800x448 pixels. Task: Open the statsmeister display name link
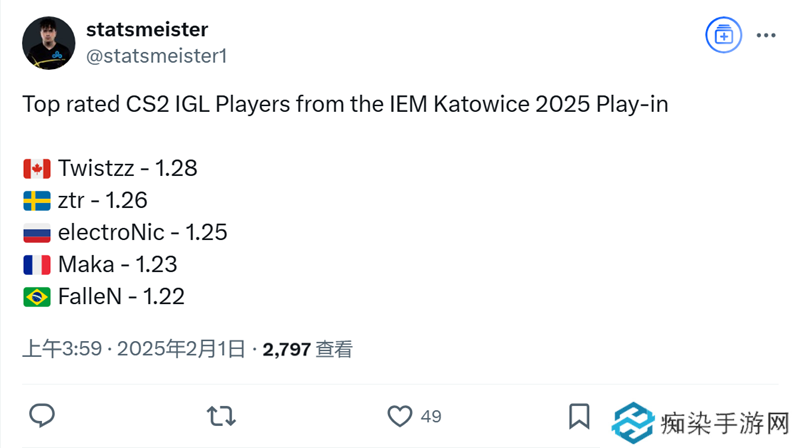coord(148,30)
